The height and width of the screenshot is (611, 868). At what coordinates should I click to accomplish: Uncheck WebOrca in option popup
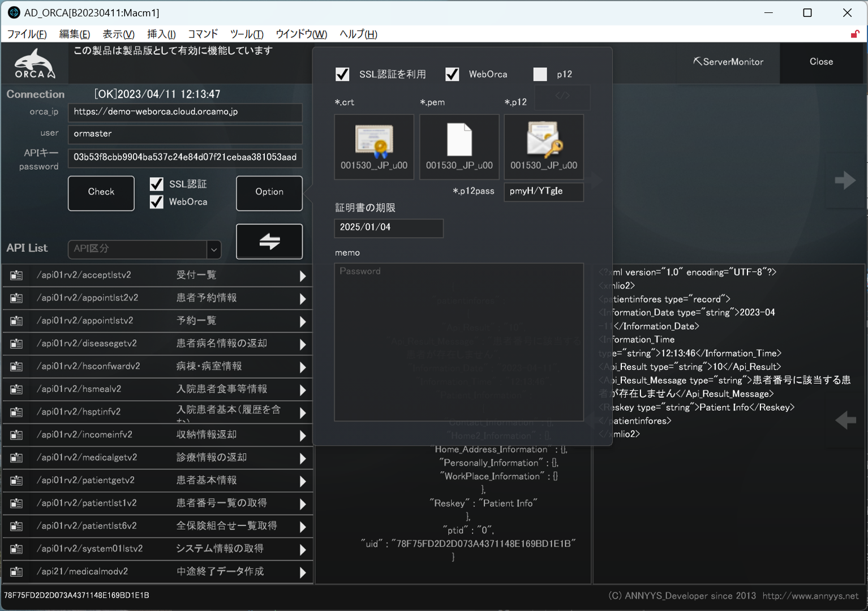click(x=452, y=74)
